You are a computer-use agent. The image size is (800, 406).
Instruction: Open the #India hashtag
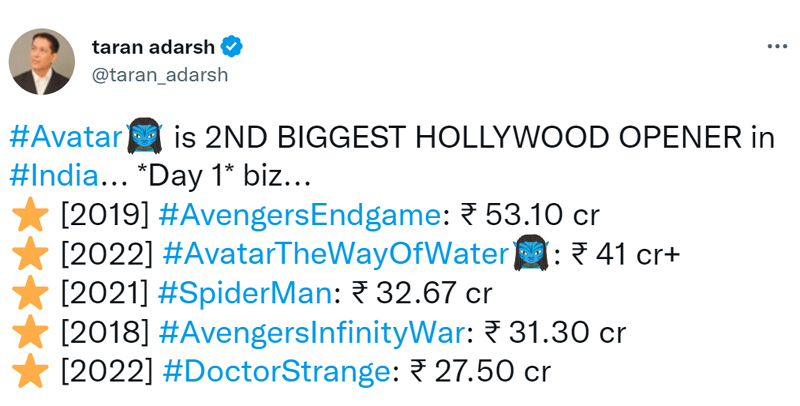coord(55,176)
